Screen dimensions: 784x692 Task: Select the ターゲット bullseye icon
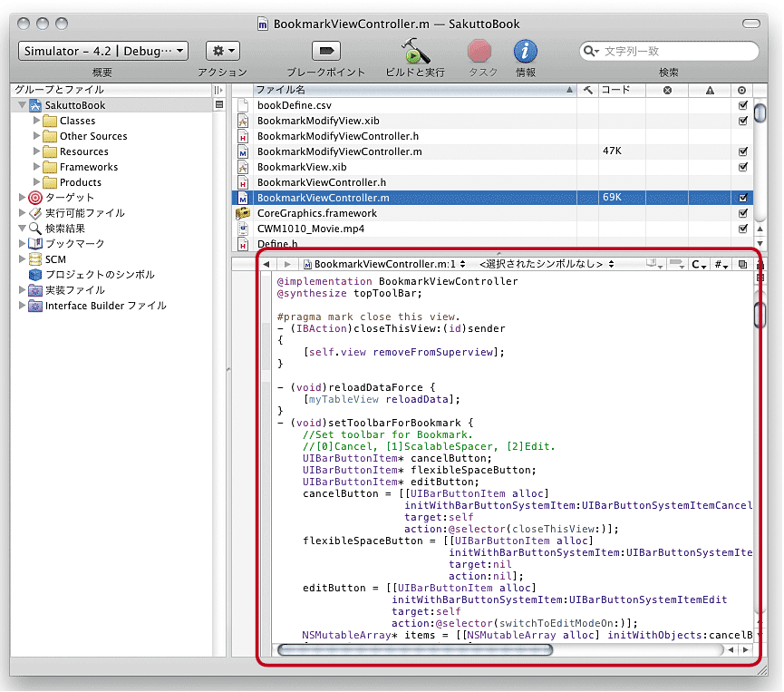(35, 198)
